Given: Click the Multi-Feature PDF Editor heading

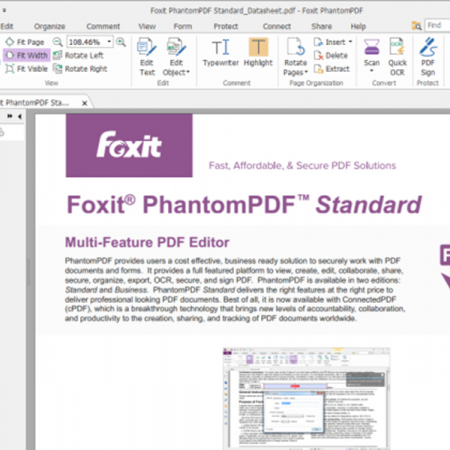Looking at the screenshot, I should [x=147, y=242].
